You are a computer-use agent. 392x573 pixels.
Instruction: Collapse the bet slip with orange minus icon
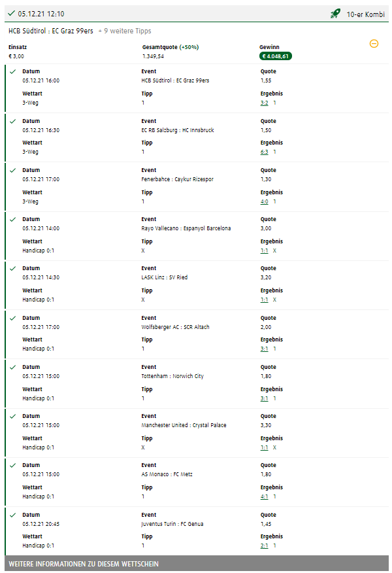coord(374,43)
